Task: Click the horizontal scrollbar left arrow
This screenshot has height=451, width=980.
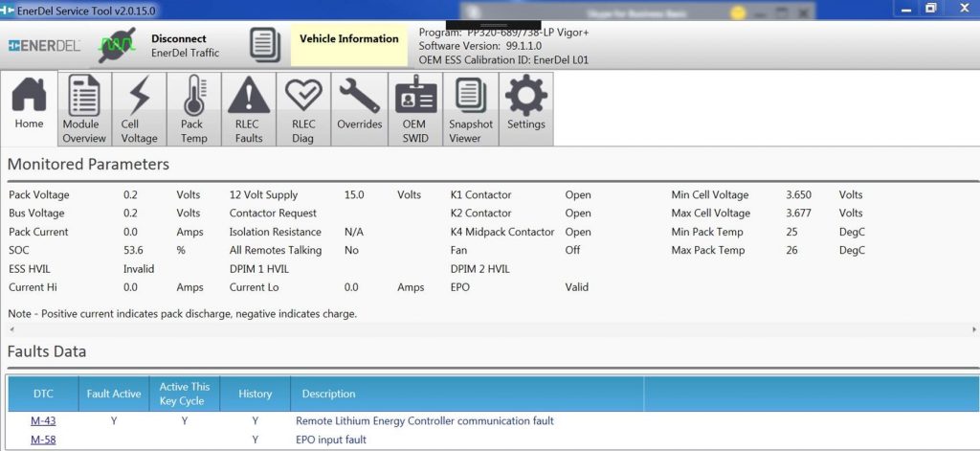Action: [10, 329]
